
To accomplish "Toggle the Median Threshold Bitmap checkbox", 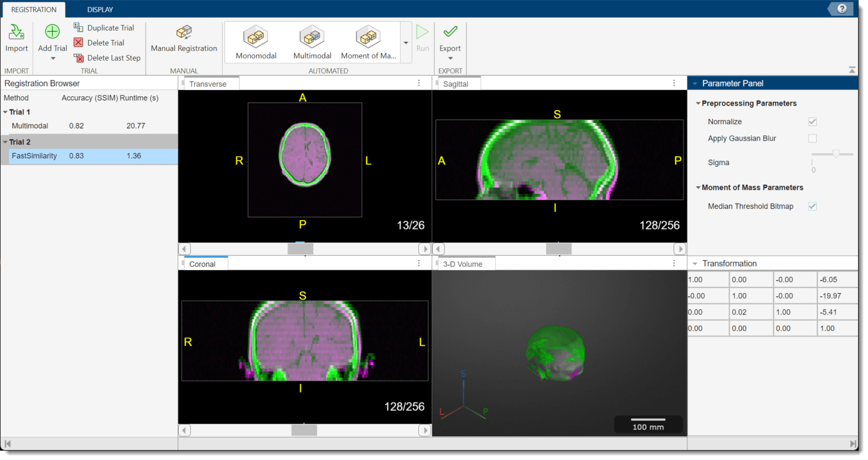I will [812, 206].
